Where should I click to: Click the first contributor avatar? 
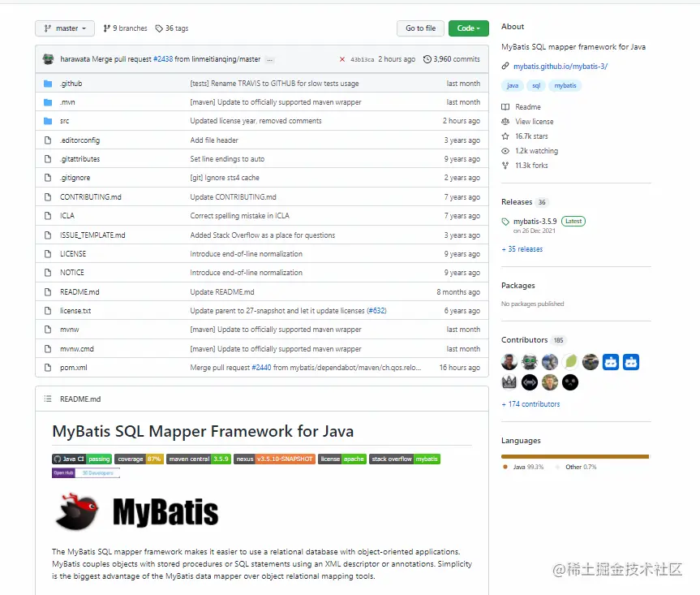509,362
